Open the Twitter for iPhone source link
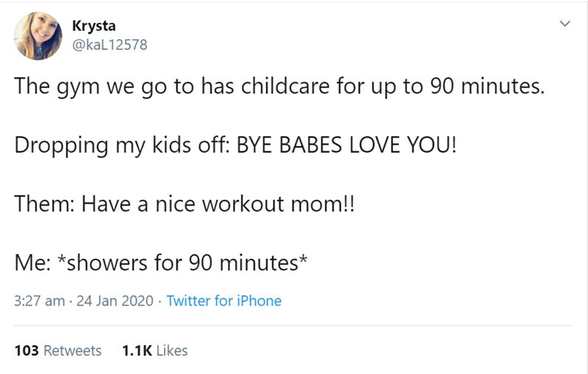The height and width of the screenshot is (374, 588). pos(224,301)
